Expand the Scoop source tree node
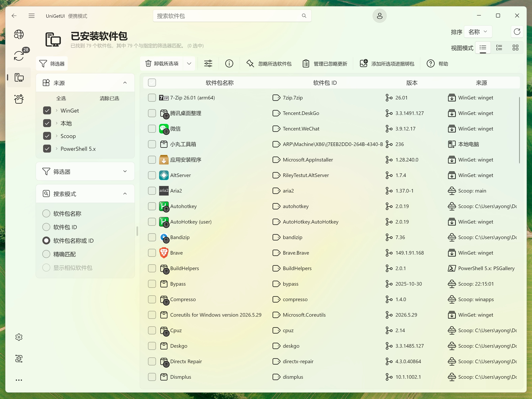The height and width of the screenshot is (399, 532). (x=57, y=136)
